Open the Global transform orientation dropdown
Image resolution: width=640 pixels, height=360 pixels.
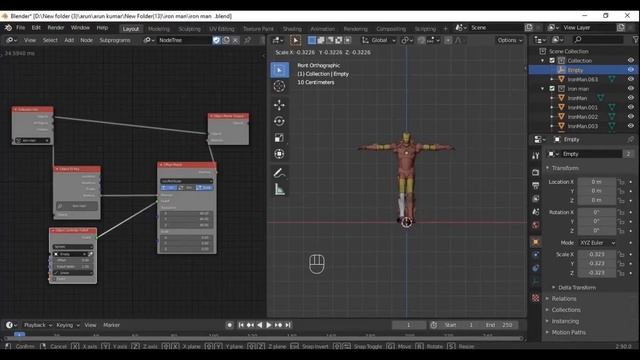[x=378, y=40]
